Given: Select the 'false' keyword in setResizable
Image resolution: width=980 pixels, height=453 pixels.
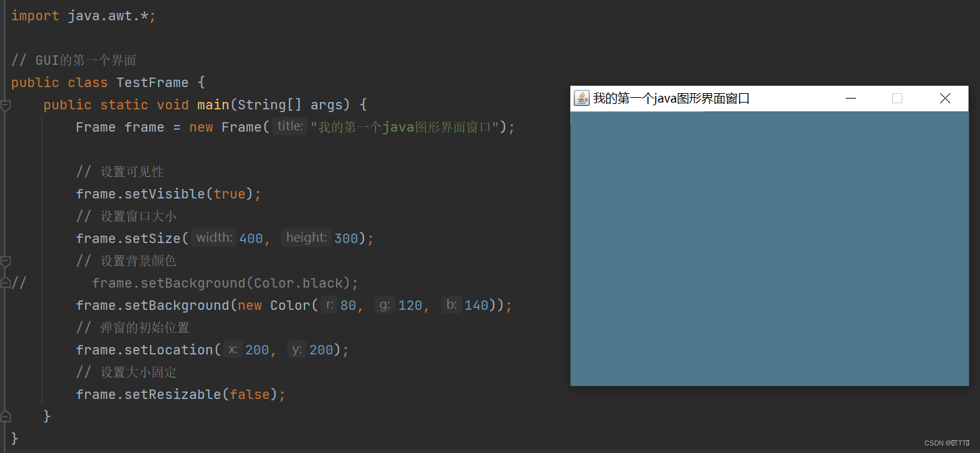Looking at the screenshot, I should 250,394.
